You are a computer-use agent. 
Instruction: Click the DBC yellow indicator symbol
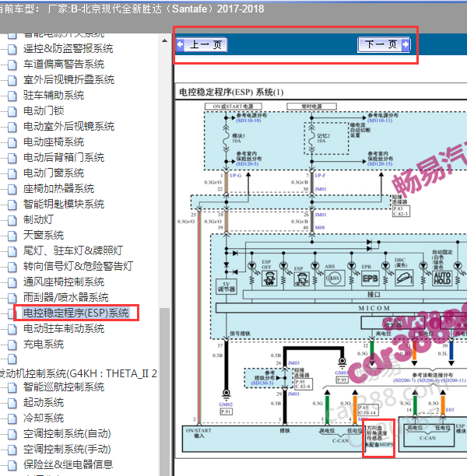(404, 278)
